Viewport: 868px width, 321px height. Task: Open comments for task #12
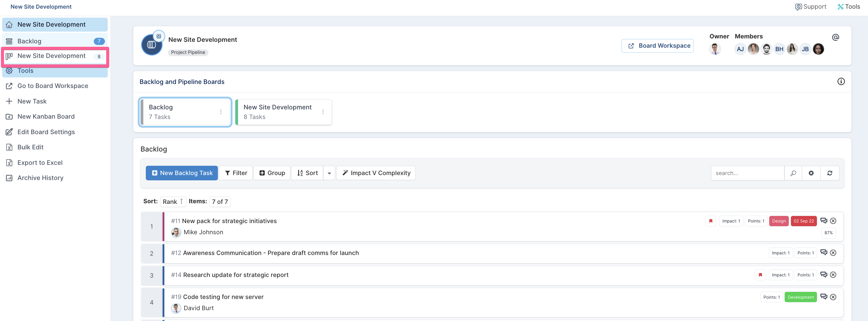point(823,252)
